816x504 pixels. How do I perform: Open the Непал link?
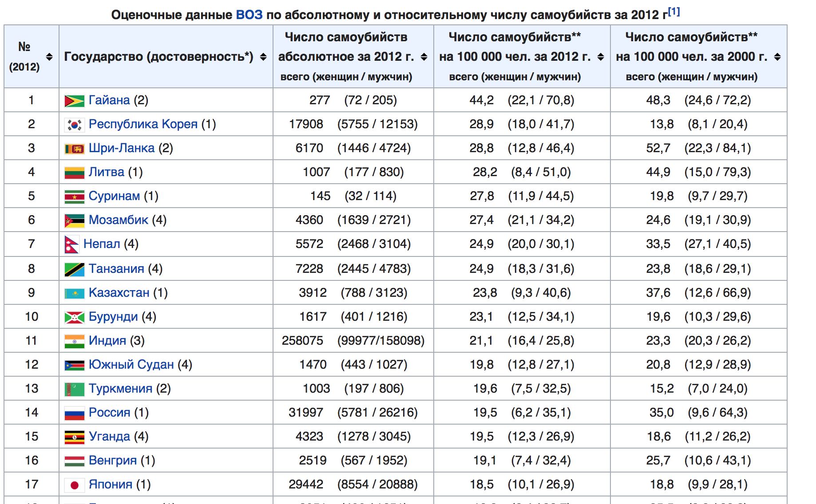tap(102, 244)
